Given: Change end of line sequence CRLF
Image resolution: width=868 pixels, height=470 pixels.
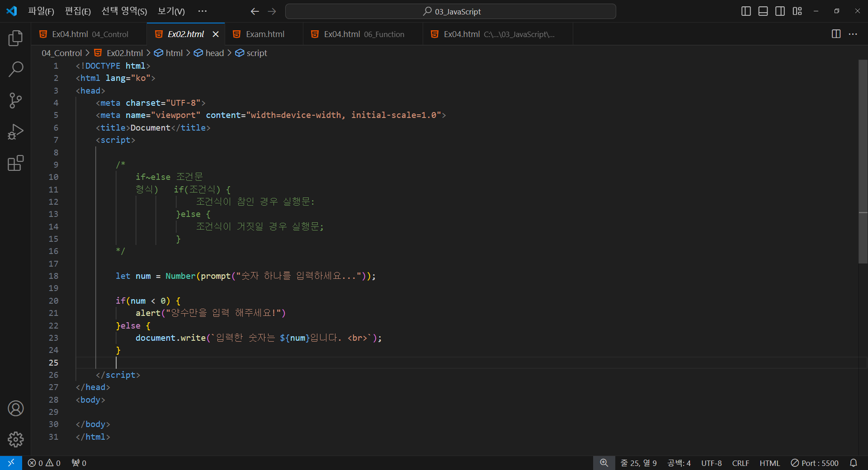Looking at the screenshot, I should pyautogui.click(x=741, y=463).
